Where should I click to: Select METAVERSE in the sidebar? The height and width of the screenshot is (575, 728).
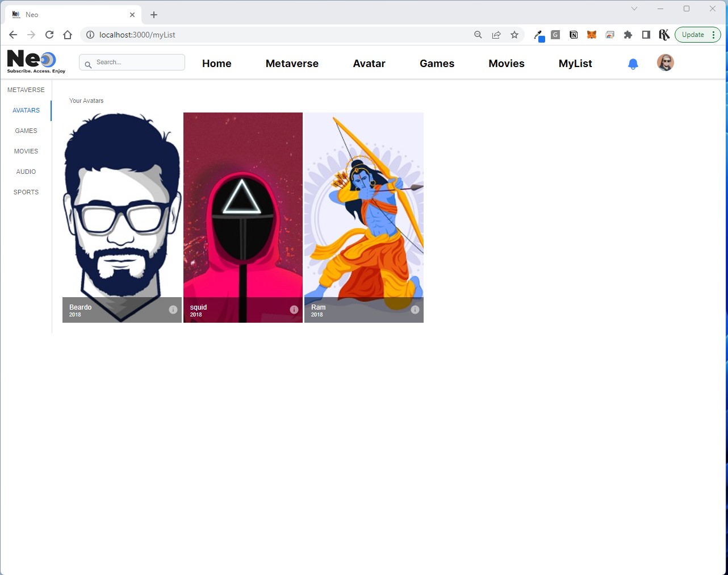tap(26, 90)
